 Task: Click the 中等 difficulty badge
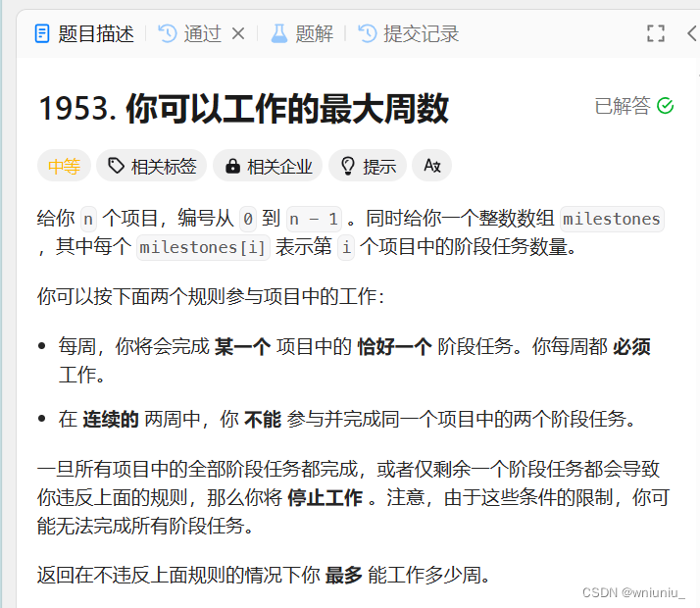click(x=64, y=166)
